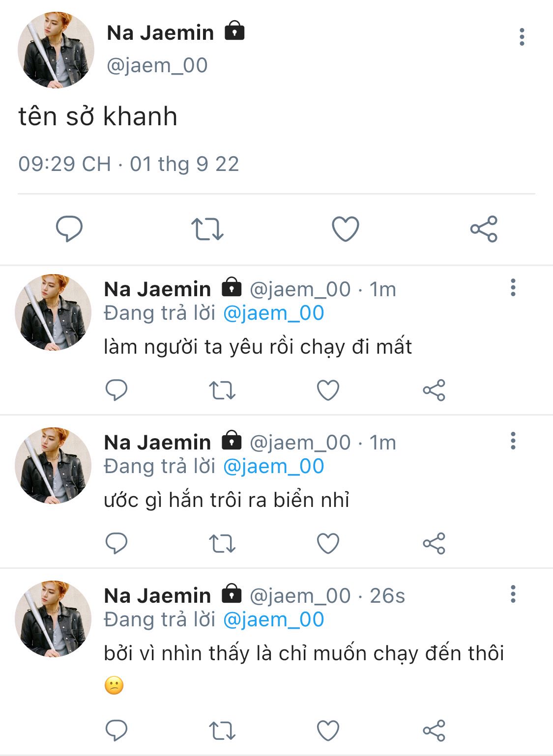Open more options for the main tweet
The height and width of the screenshot is (756, 553).
click(522, 37)
